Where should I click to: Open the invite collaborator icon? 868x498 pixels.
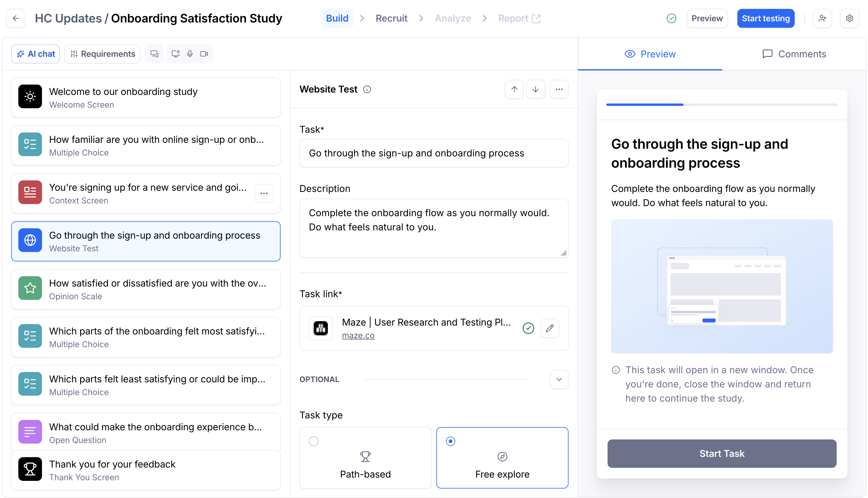[x=822, y=18]
